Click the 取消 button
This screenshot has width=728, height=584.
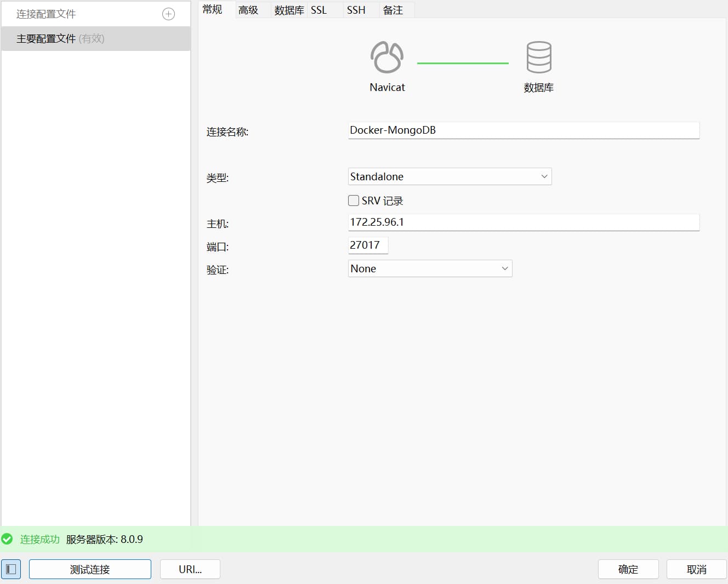pos(697,569)
